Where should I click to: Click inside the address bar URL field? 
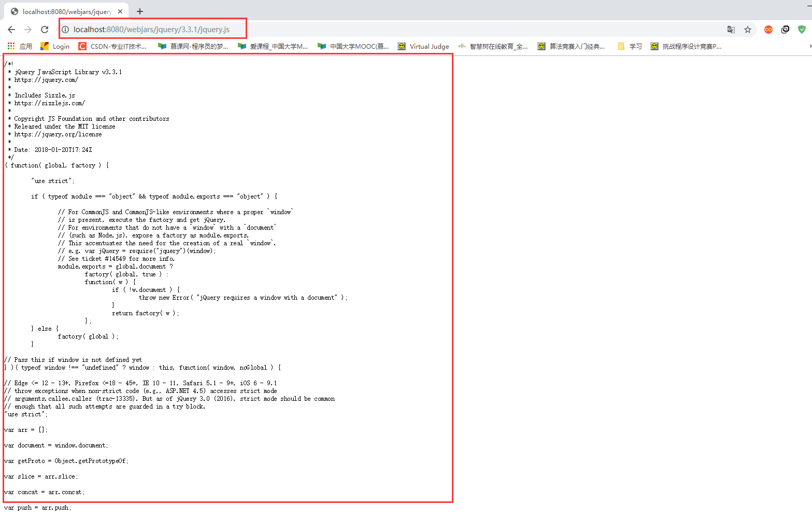point(155,30)
